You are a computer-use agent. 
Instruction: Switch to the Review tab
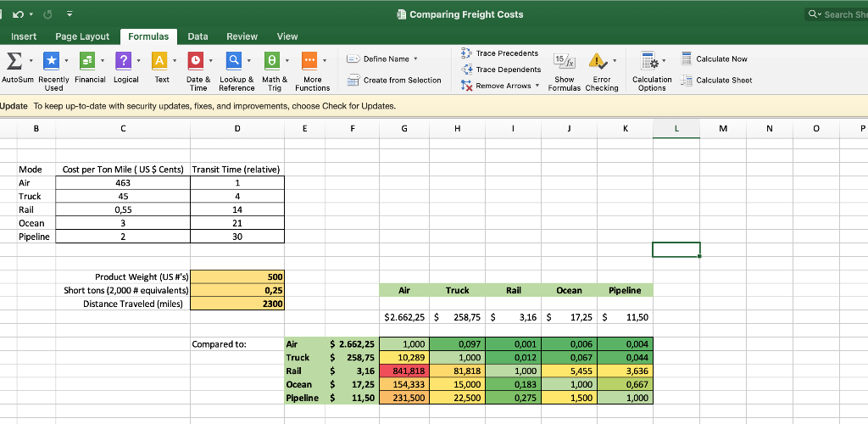tap(242, 36)
